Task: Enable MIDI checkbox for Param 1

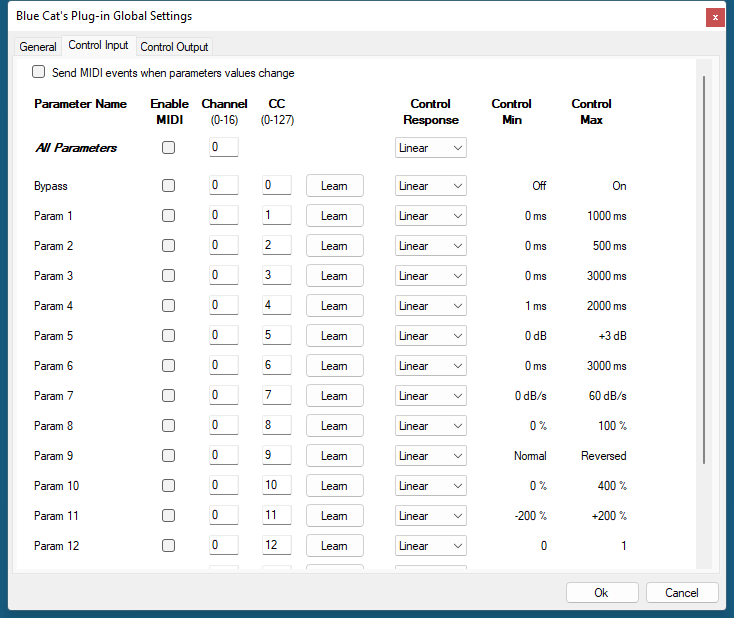Action: pyautogui.click(x=169, y=216)
